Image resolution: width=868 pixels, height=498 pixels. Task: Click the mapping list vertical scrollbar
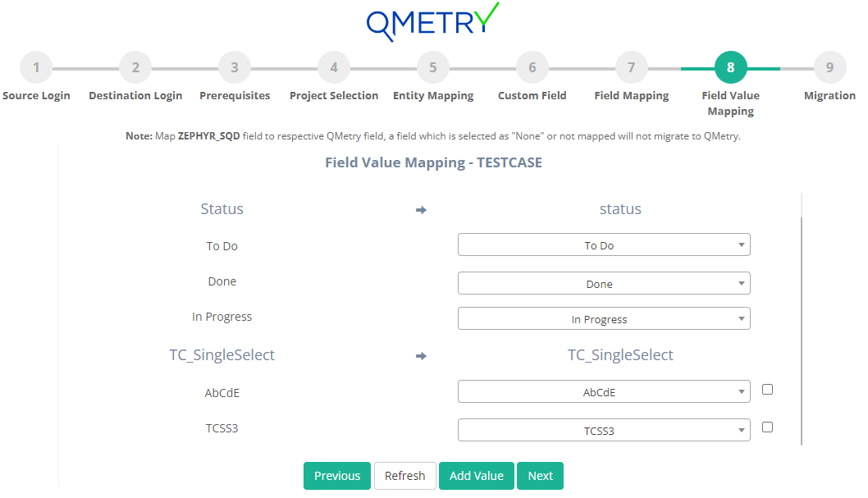click(x=802, y=331)
